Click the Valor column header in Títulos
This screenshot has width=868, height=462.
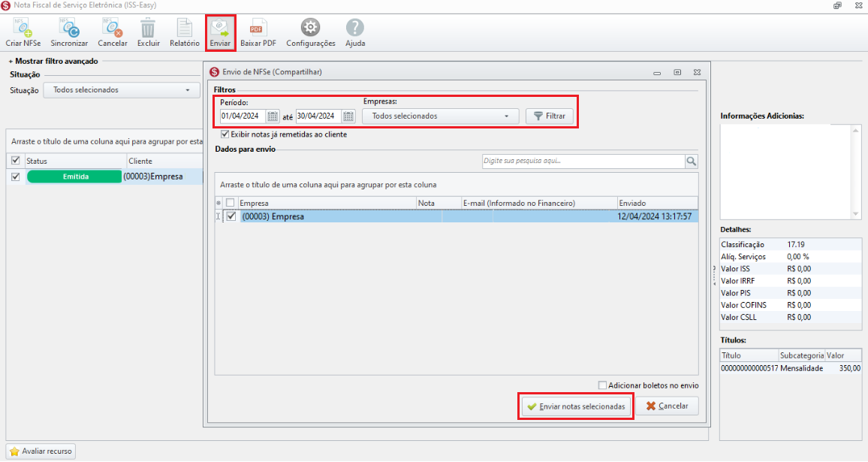tap(843, 355)
